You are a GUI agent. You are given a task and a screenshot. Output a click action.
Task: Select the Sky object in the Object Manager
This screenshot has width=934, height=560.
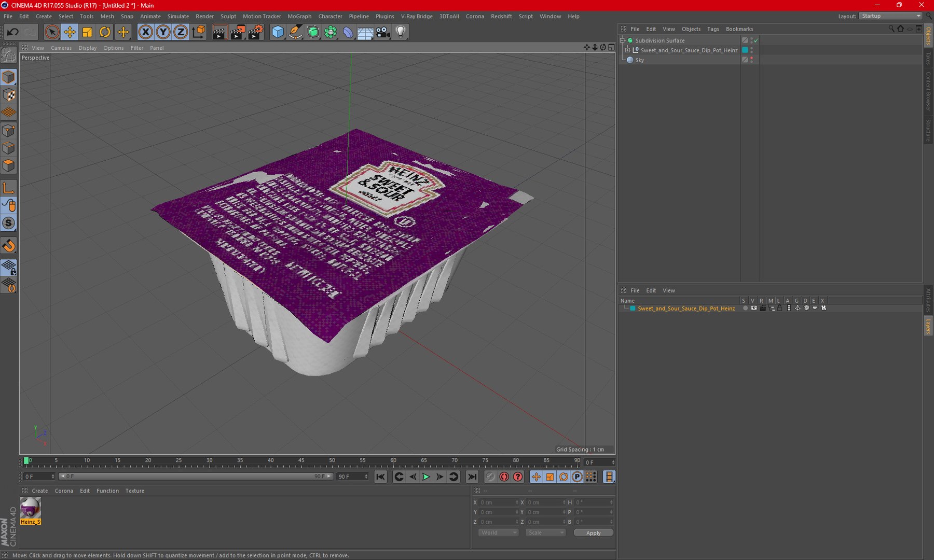coord(639,60)
